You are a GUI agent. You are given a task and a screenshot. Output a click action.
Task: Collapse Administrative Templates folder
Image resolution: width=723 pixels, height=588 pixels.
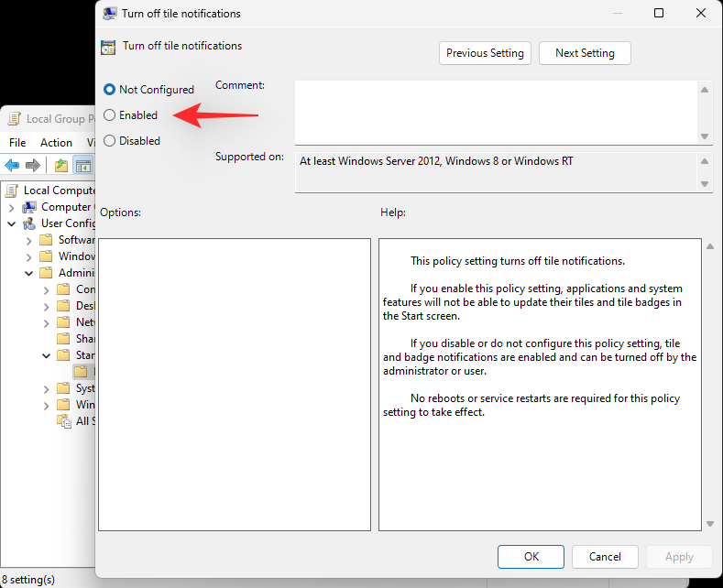[29, 273]
